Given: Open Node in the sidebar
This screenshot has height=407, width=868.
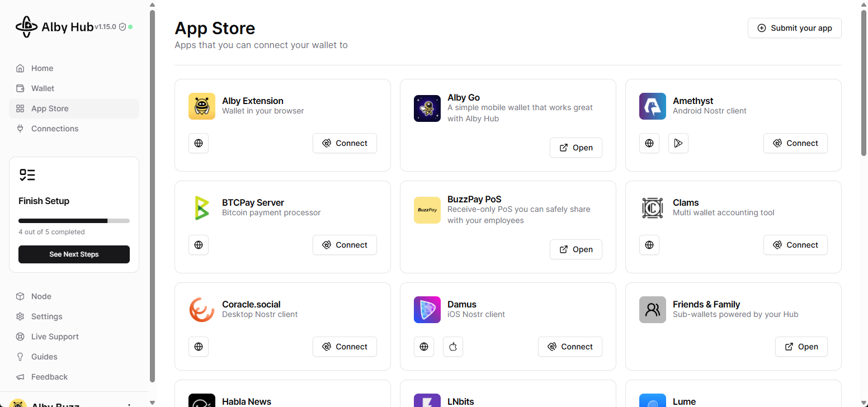Looking at the screenshot, I should [74, 296].
